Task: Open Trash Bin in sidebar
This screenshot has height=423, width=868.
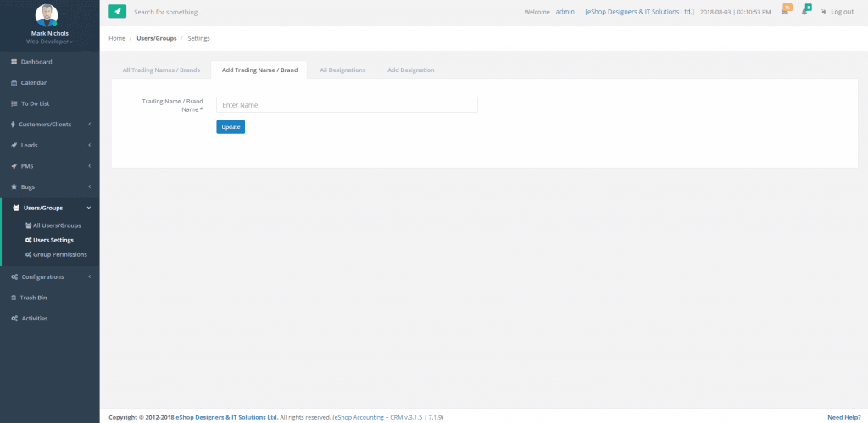Action: pyautogui.click(x=33, y=298)
